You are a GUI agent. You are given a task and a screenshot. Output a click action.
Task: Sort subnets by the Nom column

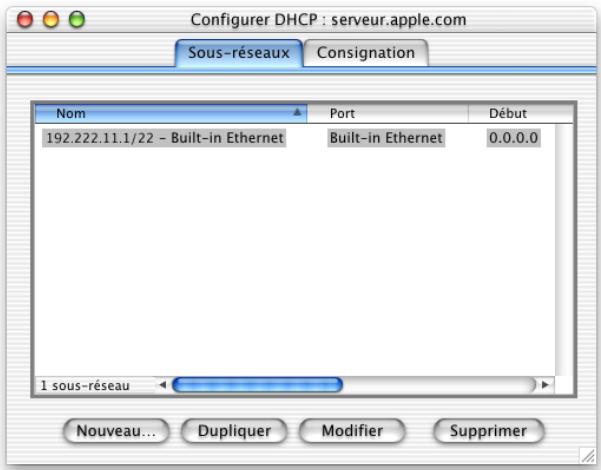[x=171, y=113]
